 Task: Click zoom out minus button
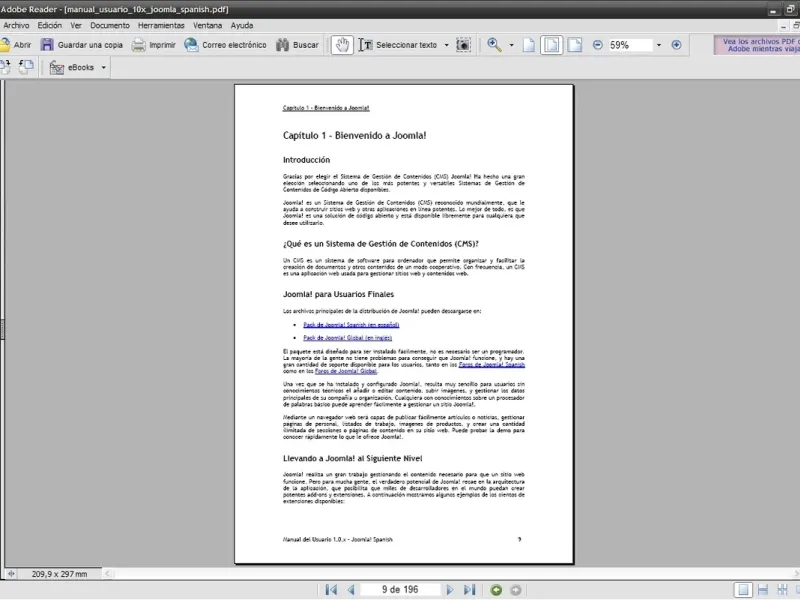(597, 45)
